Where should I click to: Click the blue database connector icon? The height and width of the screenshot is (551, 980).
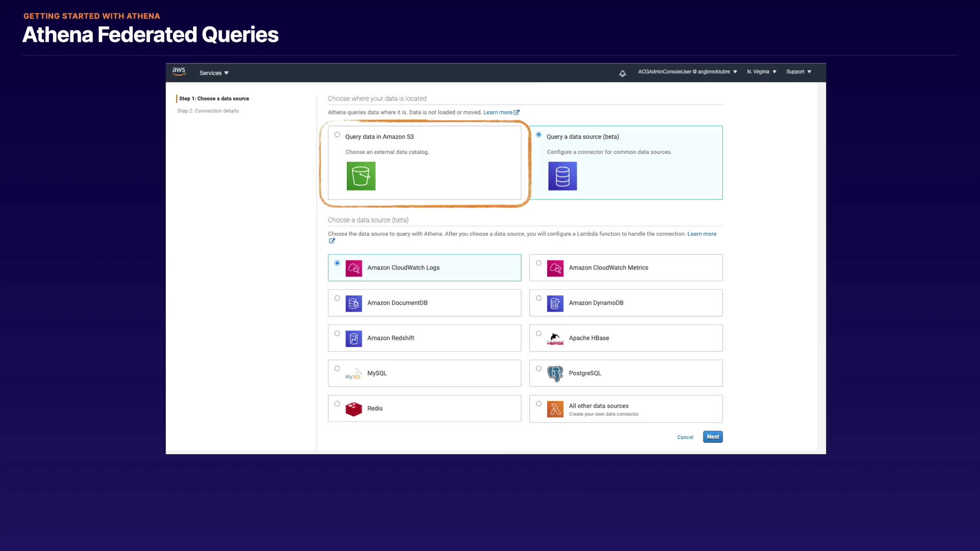coord(562,176)
